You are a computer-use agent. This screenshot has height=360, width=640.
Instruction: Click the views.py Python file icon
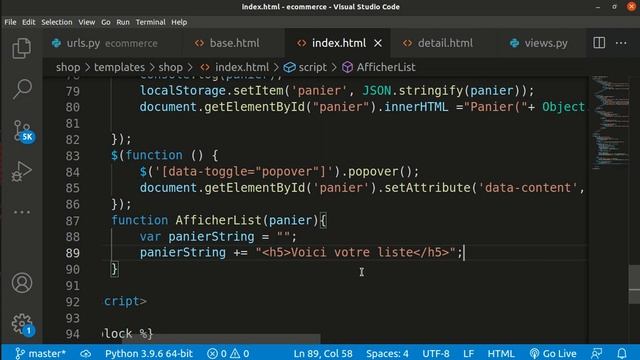point(514,43)
